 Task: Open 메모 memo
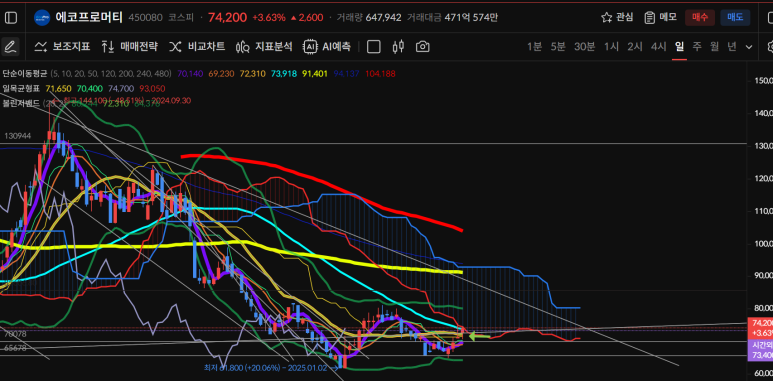click(661, 18)
